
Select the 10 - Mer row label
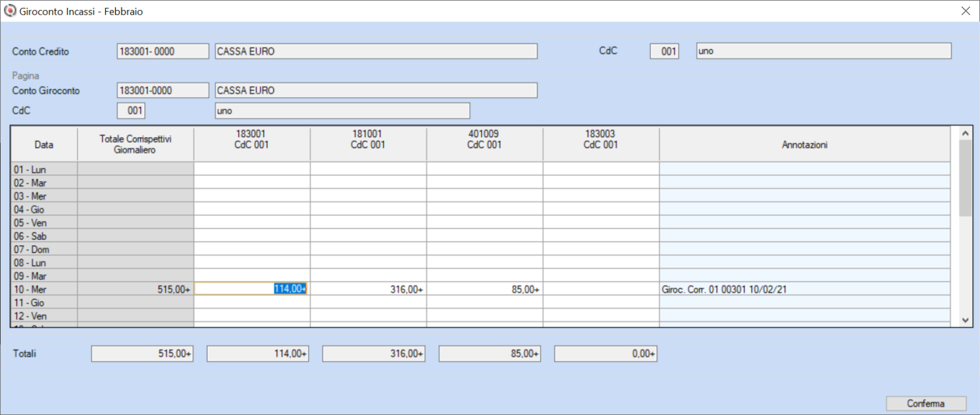tap(44, 289)
